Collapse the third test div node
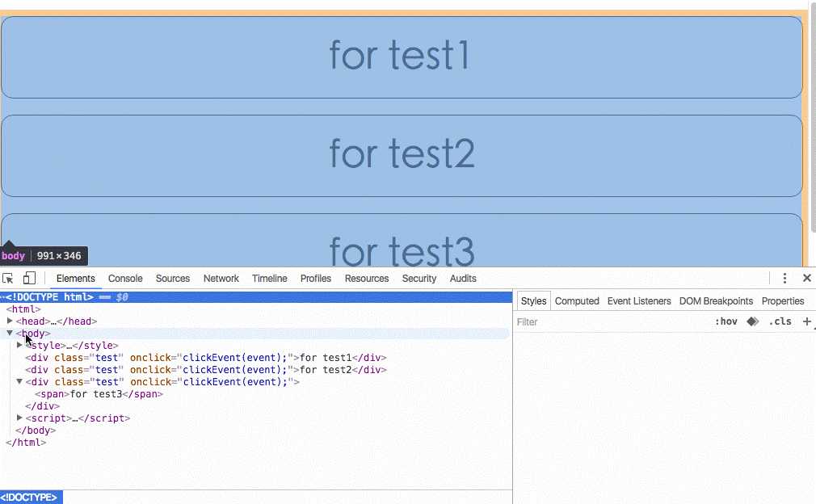Image resolution: width=816 pixels, height=504 pixels. click(19, 381)
